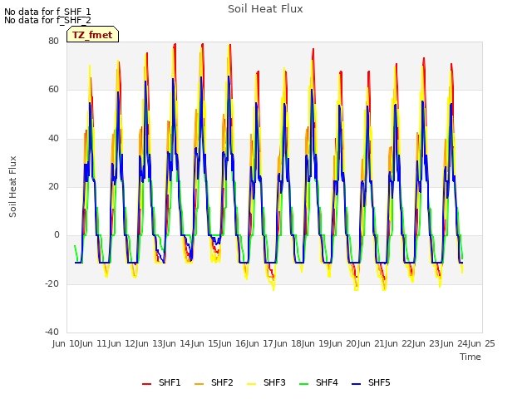Click the Jun 18 x-axis tick label
This screenshot has height=399, width=532.
[288, 343]
